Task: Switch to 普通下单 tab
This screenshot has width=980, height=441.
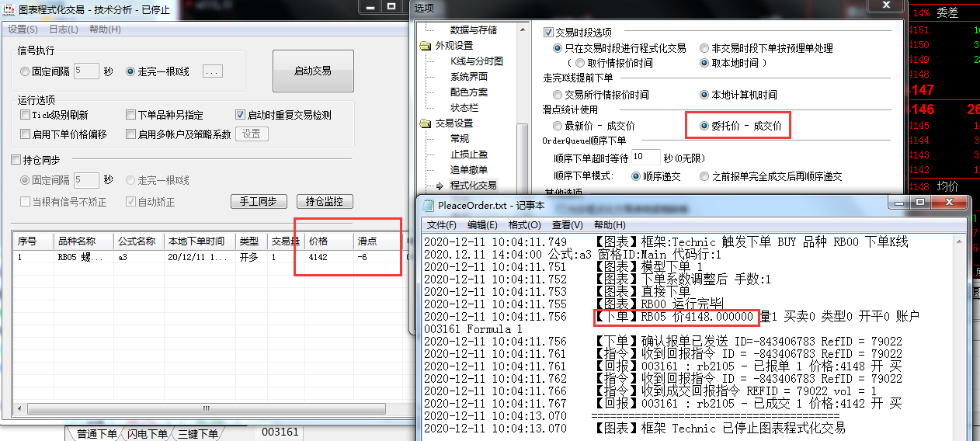Action: (96, 434)
